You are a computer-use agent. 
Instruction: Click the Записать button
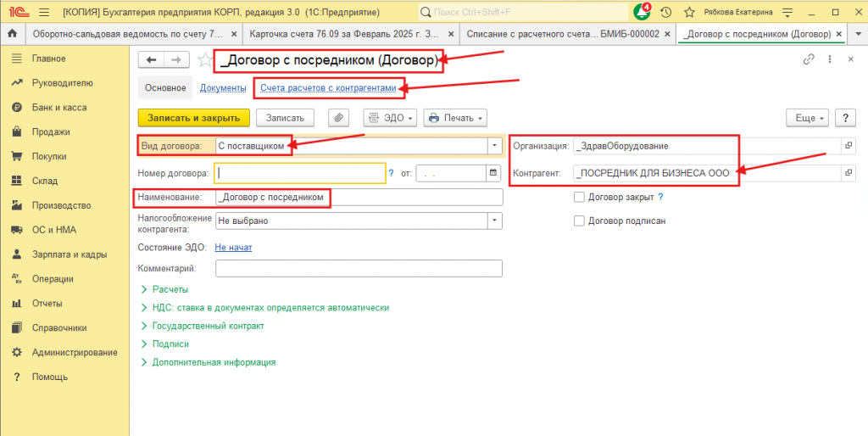click(285, 117)
